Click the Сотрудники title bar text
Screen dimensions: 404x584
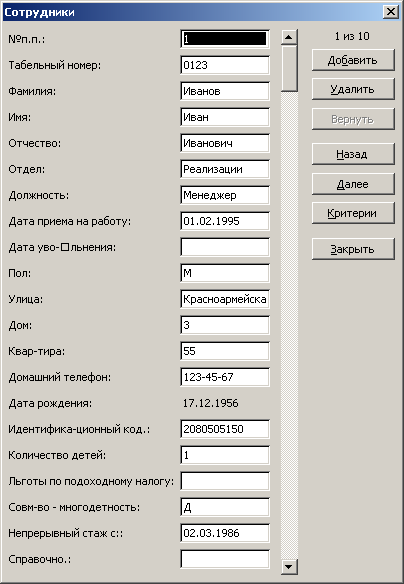(39, 12)
